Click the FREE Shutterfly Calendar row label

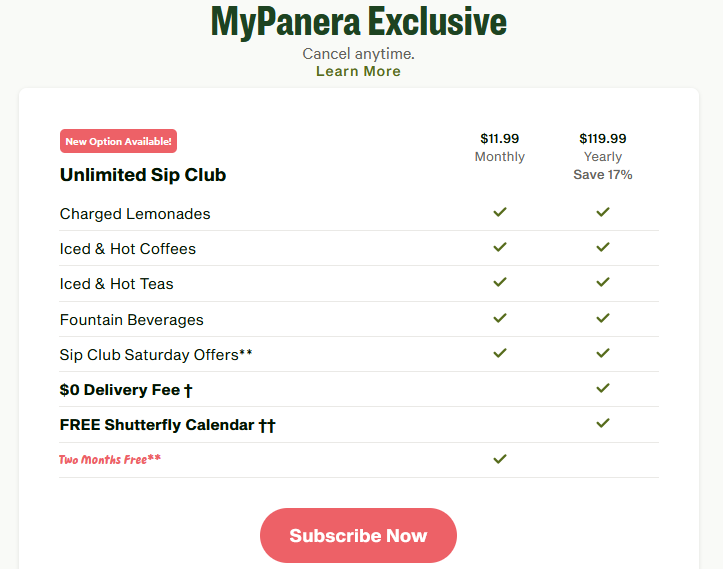pos(167,425)
